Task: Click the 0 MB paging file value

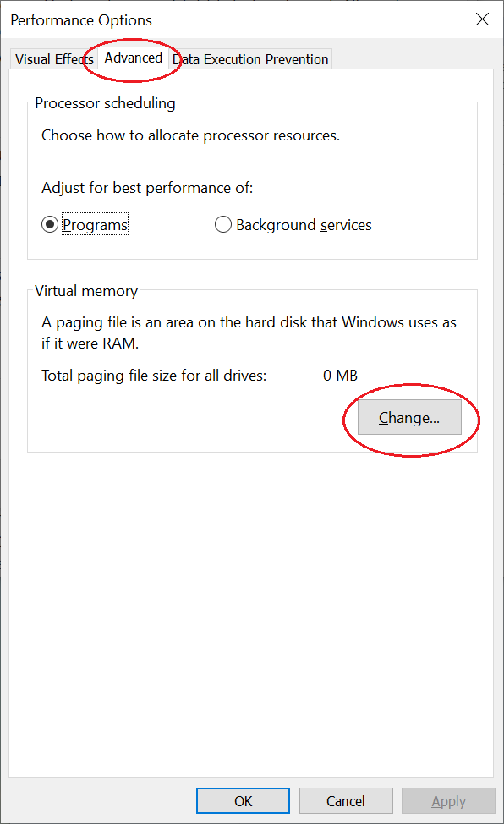Action: click(341, 376)
